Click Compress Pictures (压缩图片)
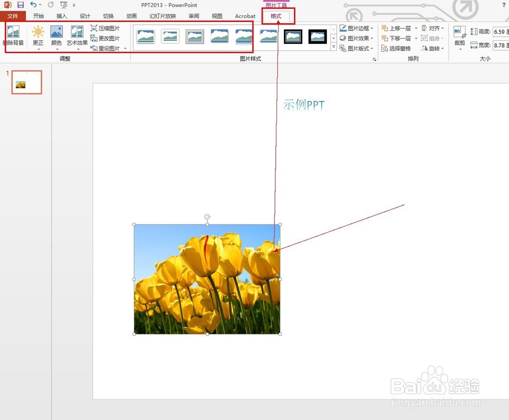 pos(105,28)
